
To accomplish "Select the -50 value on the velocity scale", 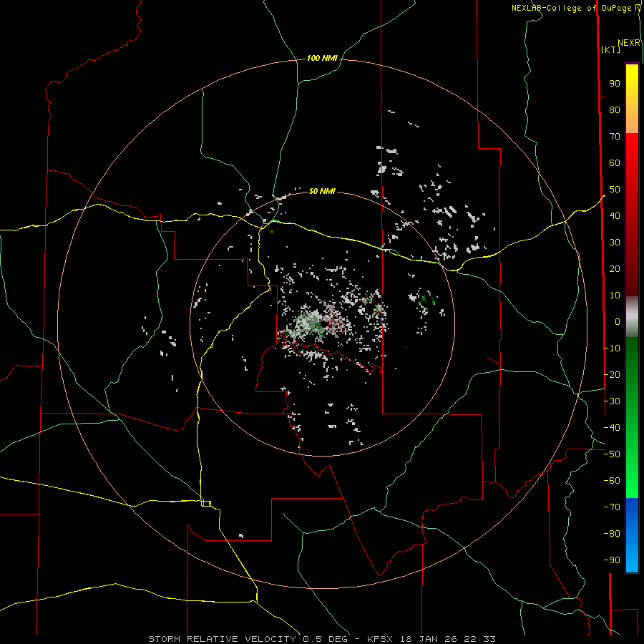I will tap(612, 454).
